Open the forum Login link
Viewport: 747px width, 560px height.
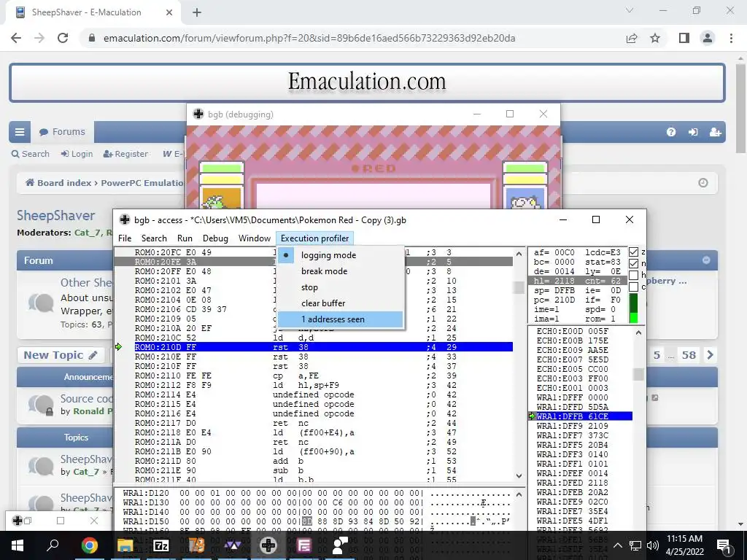click(x=77, y=154)
